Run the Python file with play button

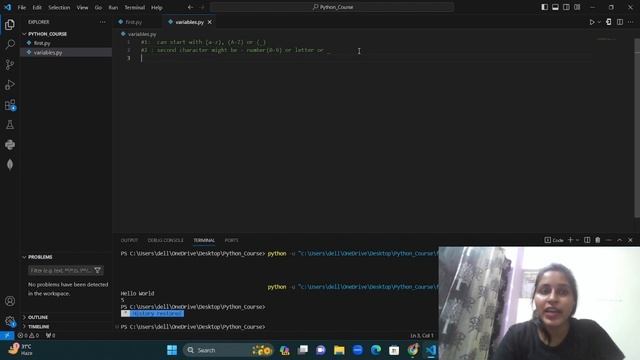coord(591,22)
